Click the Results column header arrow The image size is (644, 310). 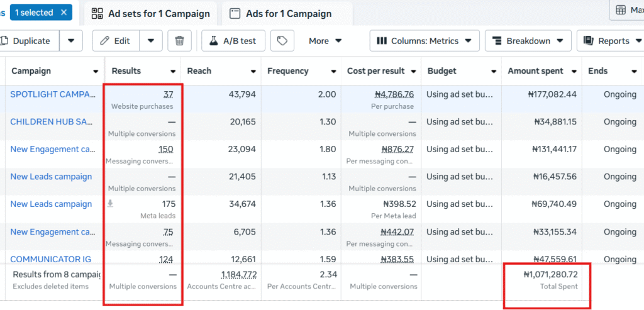click(173, 72)
